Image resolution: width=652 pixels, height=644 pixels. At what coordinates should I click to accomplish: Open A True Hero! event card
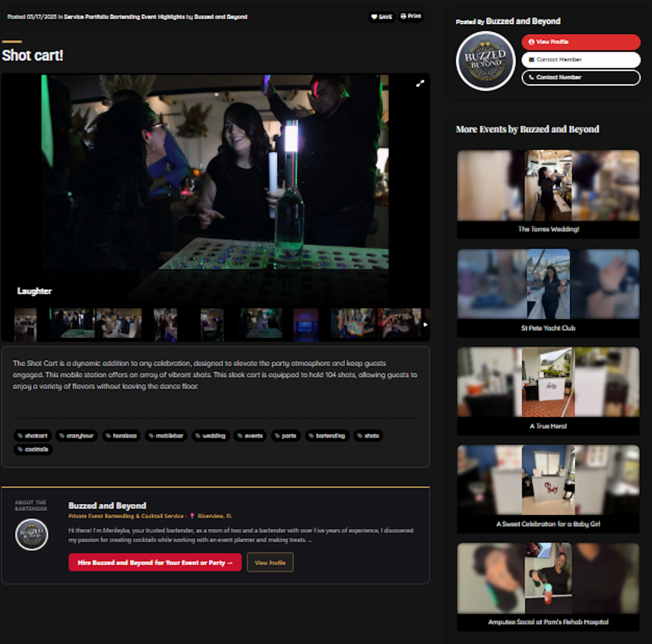(x=548, y=391)
